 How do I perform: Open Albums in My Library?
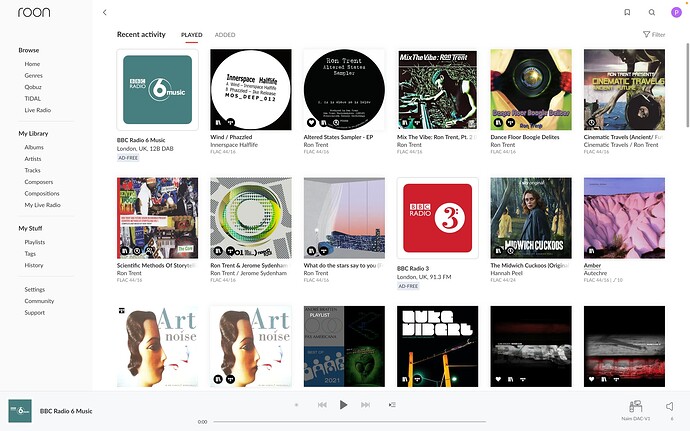click(34, 147)
